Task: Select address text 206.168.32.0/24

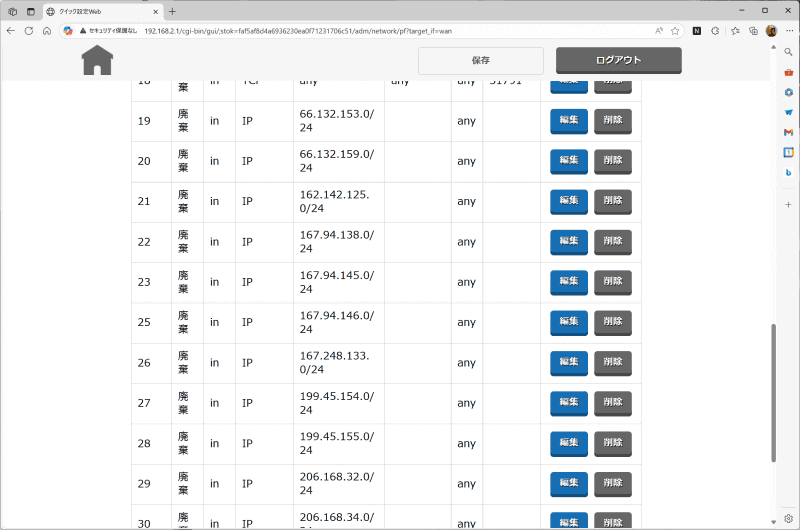Action: click(337, 484)
